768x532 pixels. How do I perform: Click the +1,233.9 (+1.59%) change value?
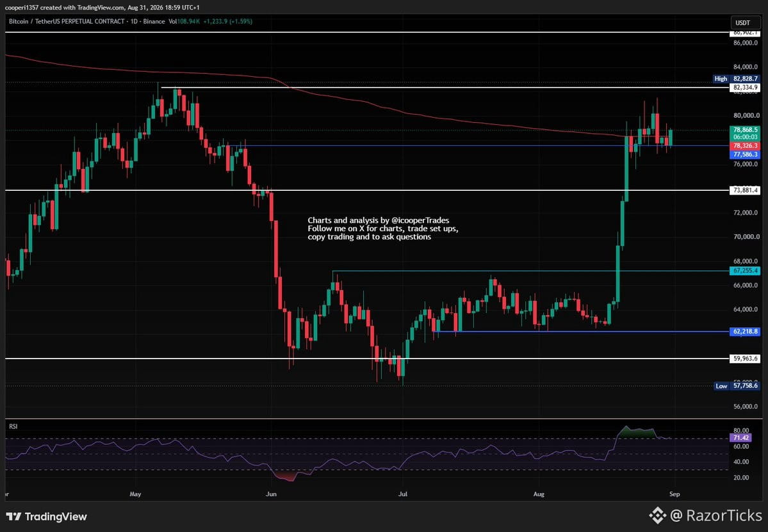[x=228, y=22]
